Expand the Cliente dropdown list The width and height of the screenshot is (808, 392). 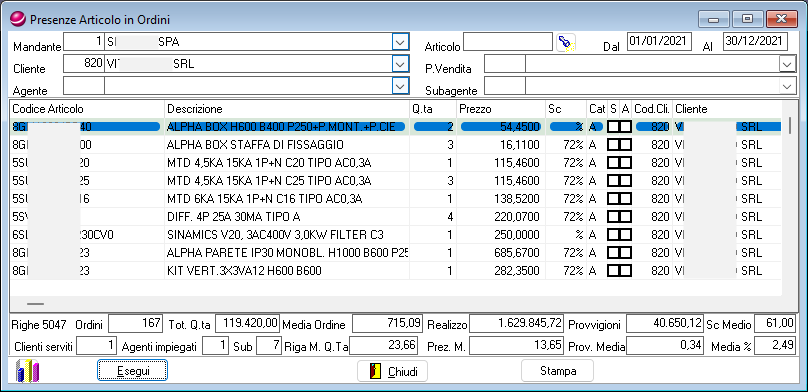tap(400, 64)
